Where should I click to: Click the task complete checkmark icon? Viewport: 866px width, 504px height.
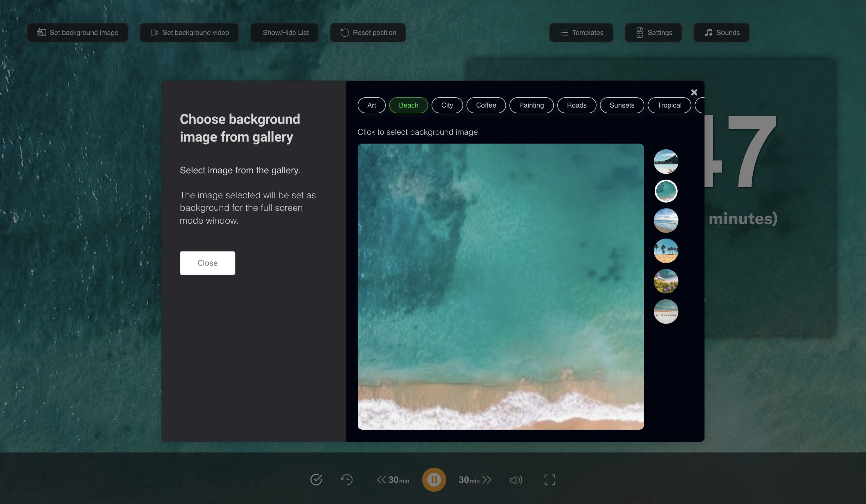(316, 480)
